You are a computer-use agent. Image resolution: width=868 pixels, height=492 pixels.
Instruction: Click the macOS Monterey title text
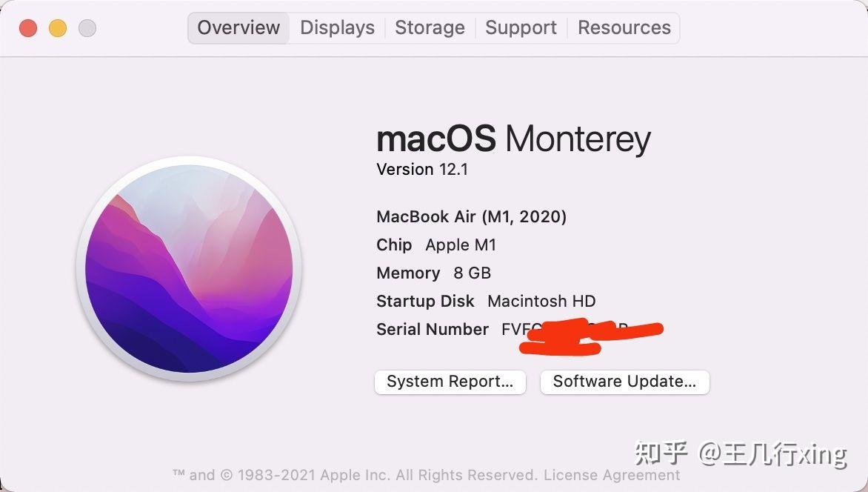pos(513,139)
